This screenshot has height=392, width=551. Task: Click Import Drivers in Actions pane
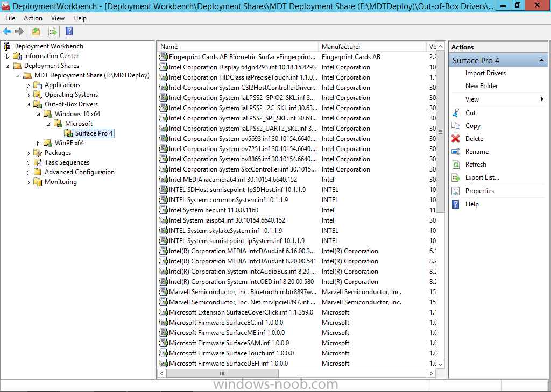click(x=486, y=73)
